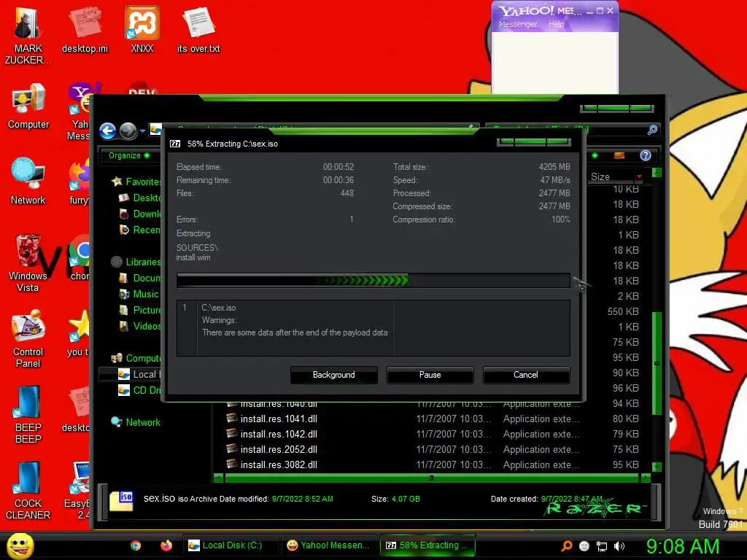Select the its over.txt file icon
The image size is (747, 560).
[x=198, y=29]
